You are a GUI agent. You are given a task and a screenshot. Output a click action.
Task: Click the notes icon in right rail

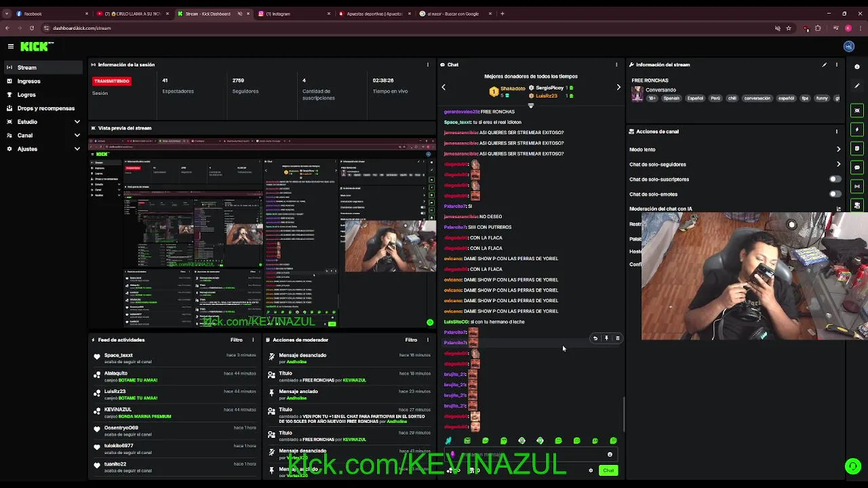(x=857, y=148)
